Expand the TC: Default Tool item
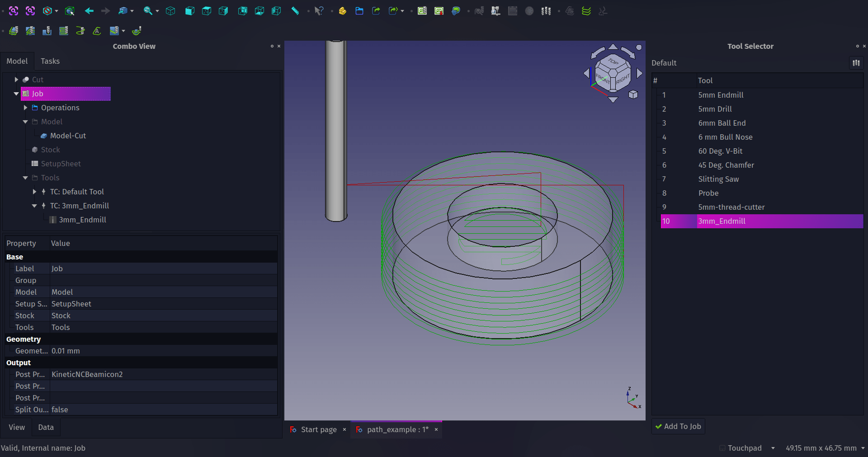Viewport: 868px width, 457px height. point(35,192)
